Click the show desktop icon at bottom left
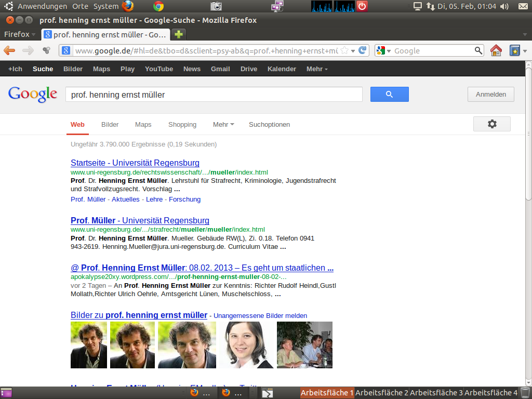This screenshot has height=399, width=532. (6, 393)
